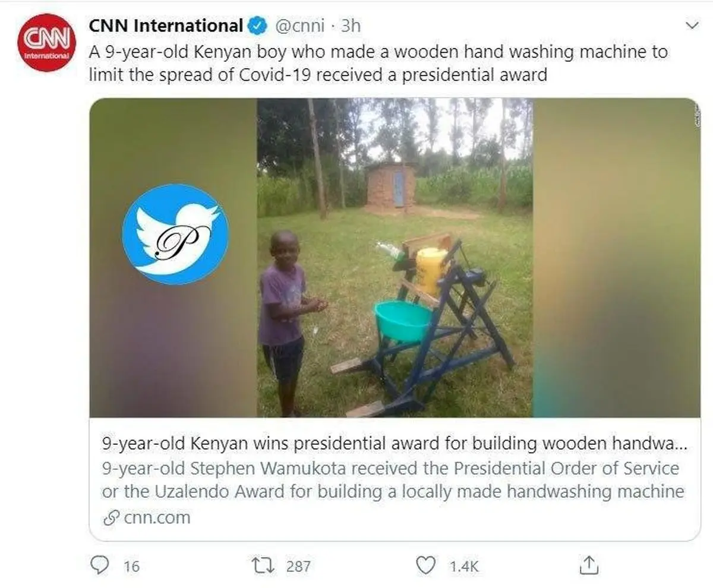Click the share tweet upload icon
The width and height of the screenshot is (713, 588).
[x=588, y=564]
